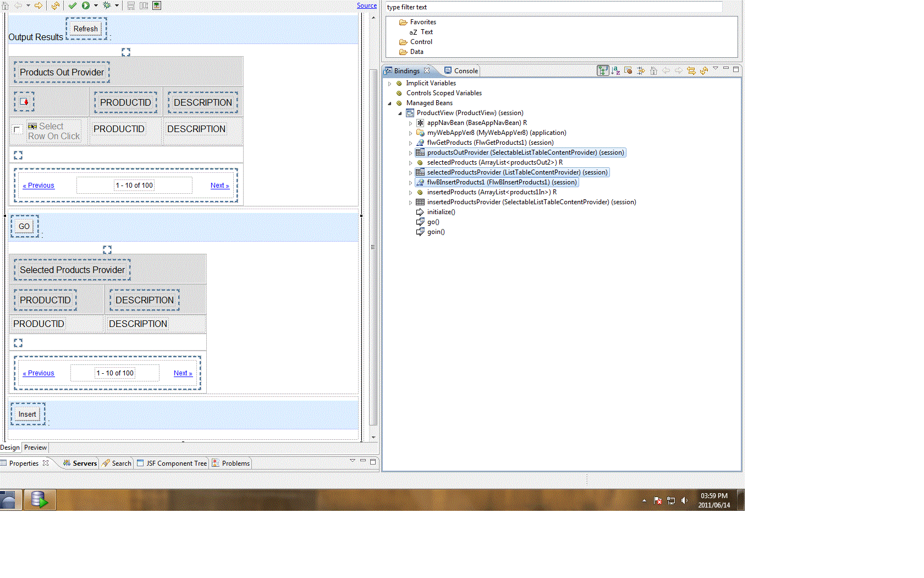Select the initialize() method item
Viewport: 924px width, 578px height.
pos(441,212)
